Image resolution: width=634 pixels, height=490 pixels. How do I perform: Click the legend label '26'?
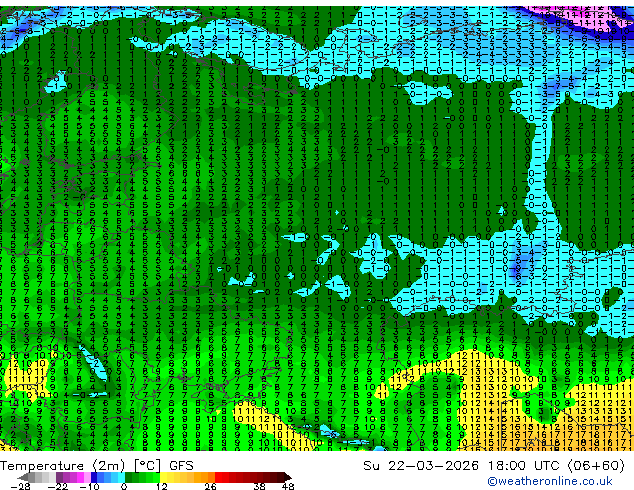(x=210, y=486)
